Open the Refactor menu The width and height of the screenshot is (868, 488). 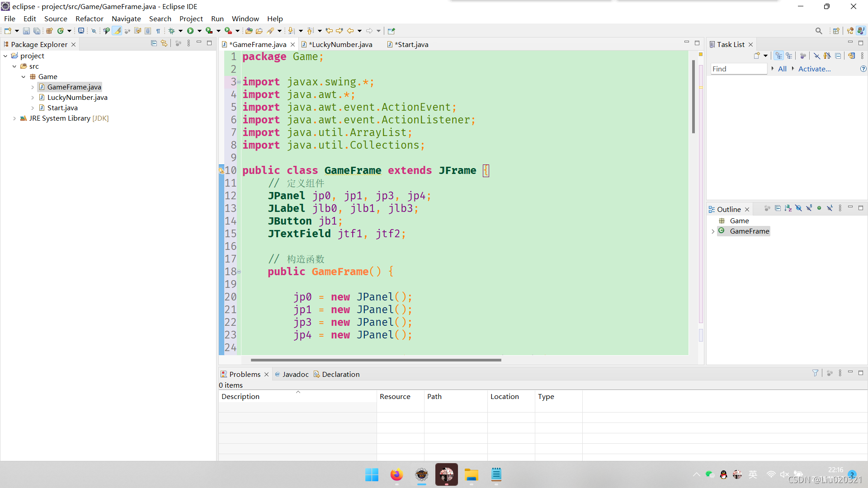tap(89, 19)
